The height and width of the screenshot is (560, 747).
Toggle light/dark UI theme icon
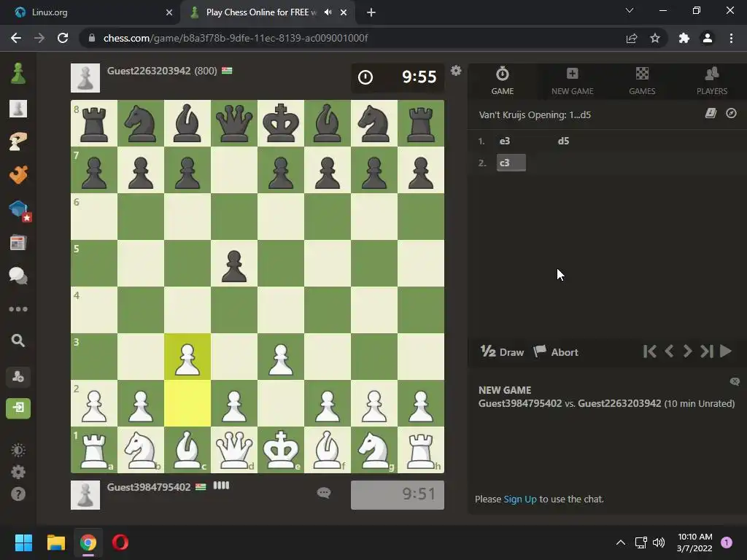pos(18,450)
